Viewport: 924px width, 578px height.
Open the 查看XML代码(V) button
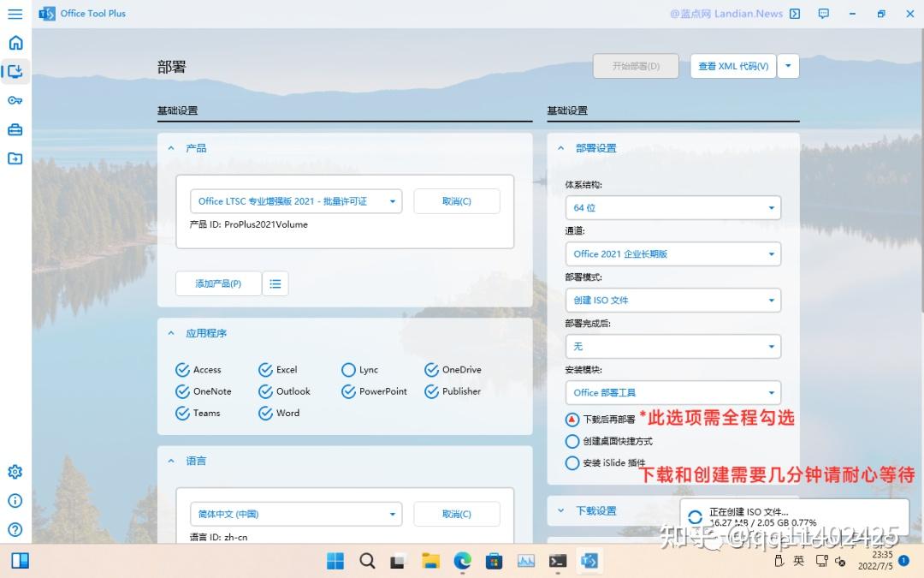pyautogui.click(x=732, y=66)
